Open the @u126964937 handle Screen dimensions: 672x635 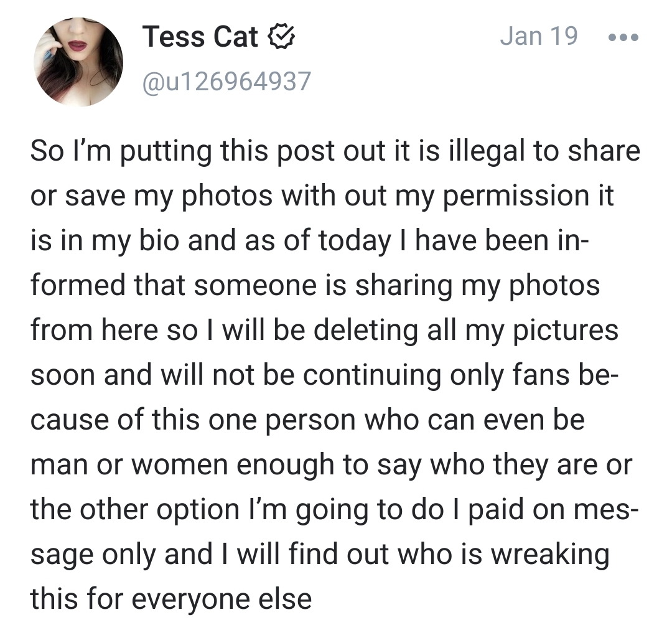pyautogui.click(x=226, y=82)
